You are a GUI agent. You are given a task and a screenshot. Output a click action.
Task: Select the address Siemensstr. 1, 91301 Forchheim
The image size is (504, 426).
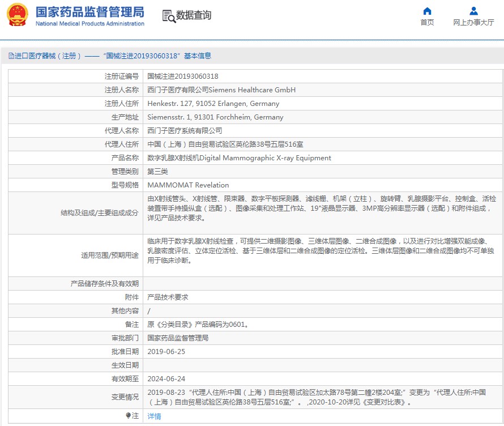[215, 117]
